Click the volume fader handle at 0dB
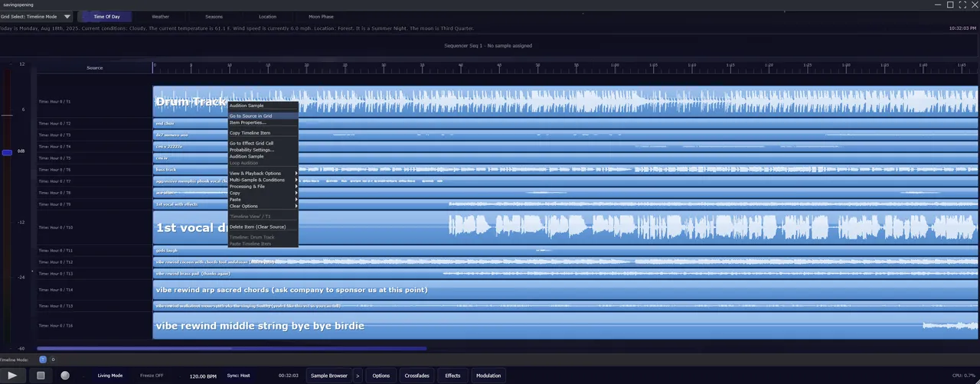 click(x=7, y=152)
